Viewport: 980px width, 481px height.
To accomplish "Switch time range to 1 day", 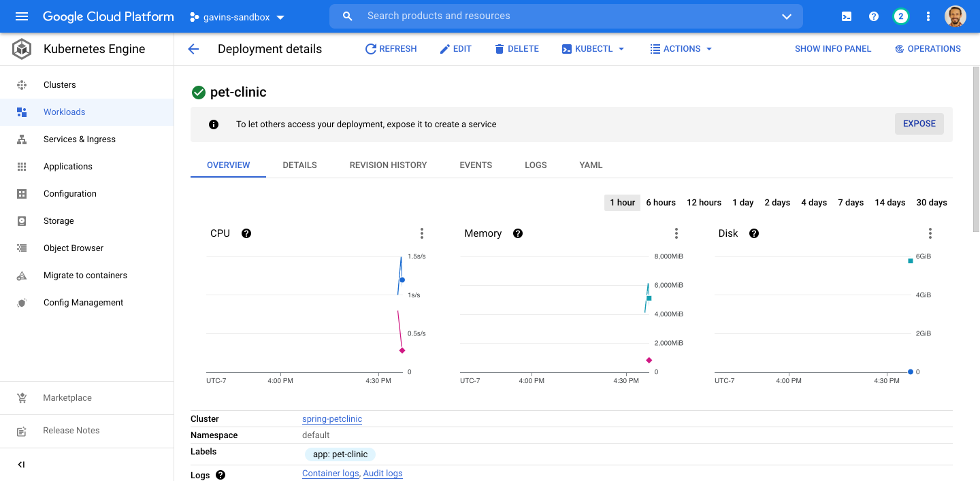I will [742, 203].
